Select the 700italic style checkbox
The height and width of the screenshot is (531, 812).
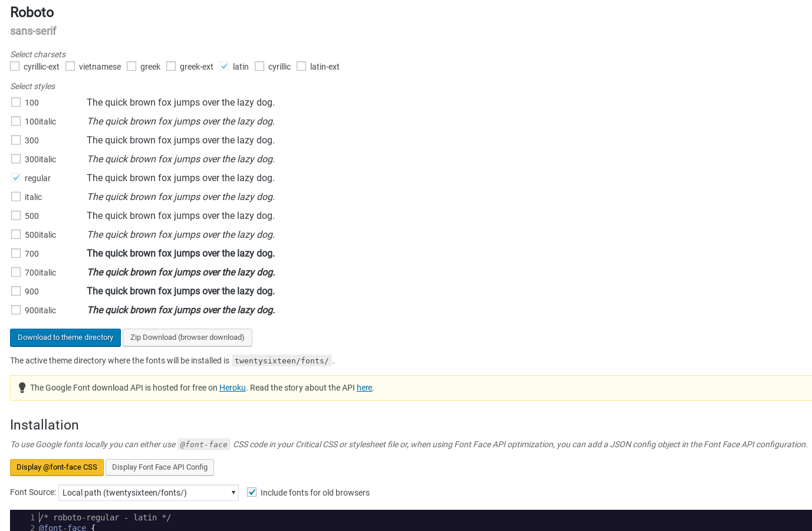tap(16, 272)
